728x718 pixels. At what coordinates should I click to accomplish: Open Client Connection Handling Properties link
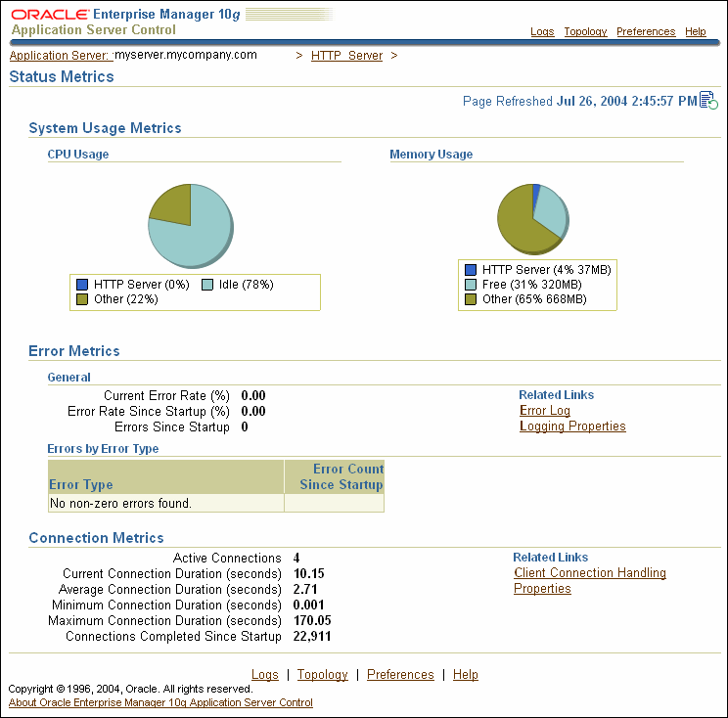pyautogui.click(x=590, y=580)
